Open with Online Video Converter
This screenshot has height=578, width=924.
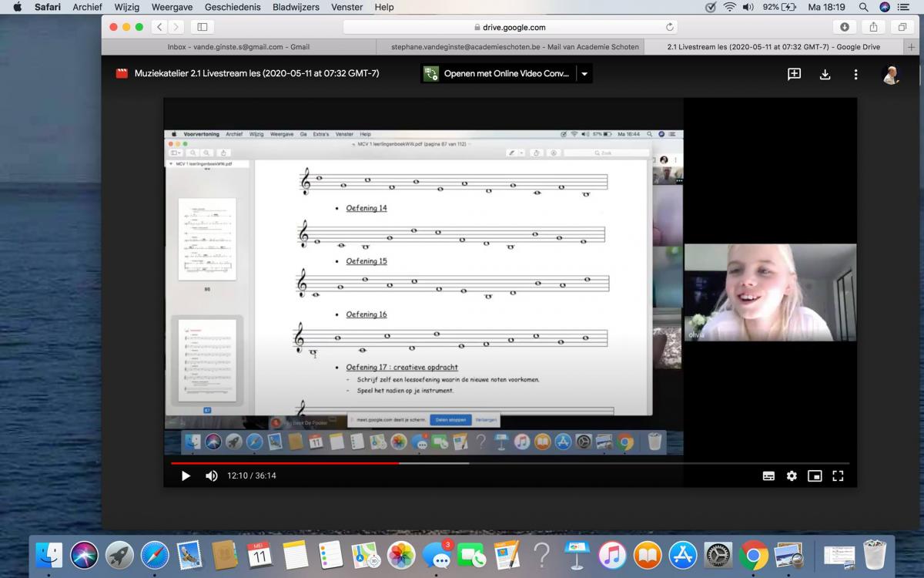click(x=498, y=74)
